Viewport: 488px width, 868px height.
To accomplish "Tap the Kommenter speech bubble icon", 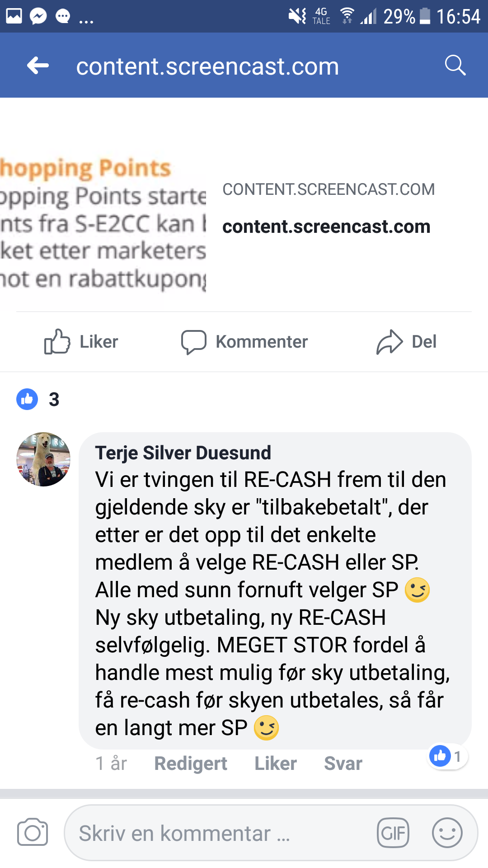I will pos(194,342).
